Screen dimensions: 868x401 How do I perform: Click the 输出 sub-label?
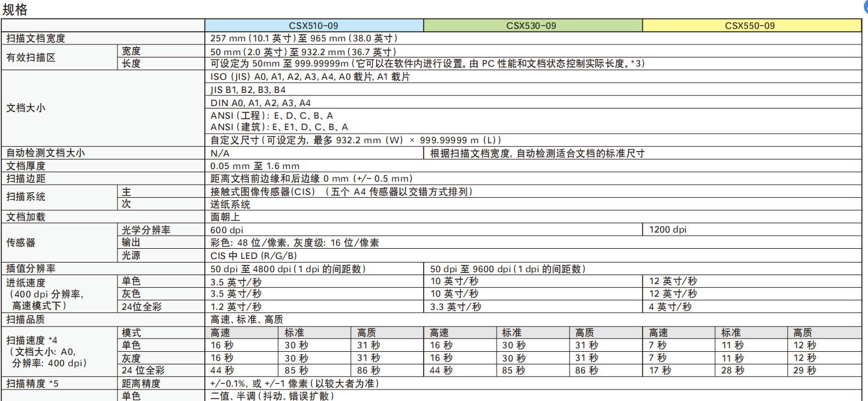(x=131, y=242)
